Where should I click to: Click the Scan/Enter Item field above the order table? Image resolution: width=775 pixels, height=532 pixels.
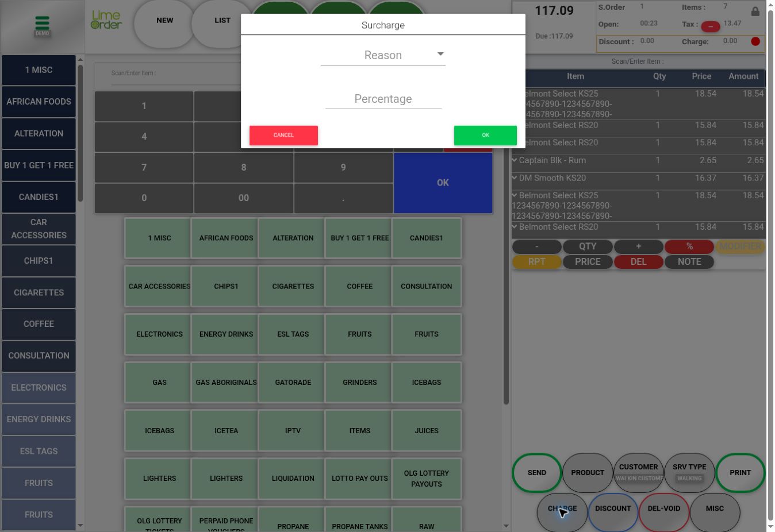[x=638, y=61]
